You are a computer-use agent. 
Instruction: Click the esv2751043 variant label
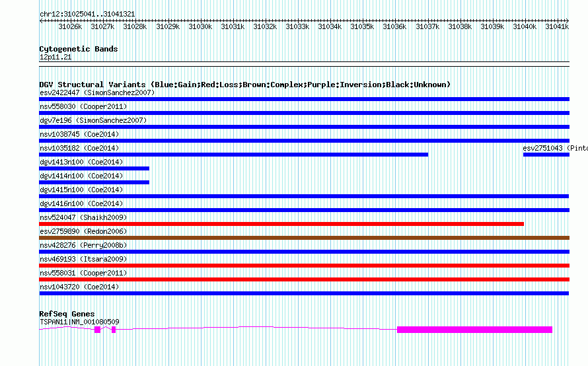[555, 148]
